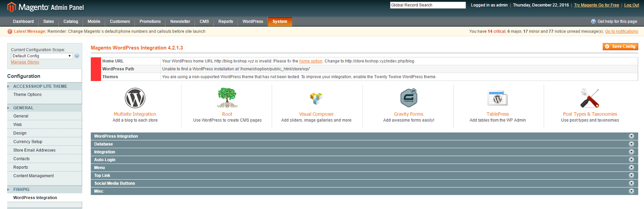Open the Gravity Forms icon
The image size is (644, 209).
pos(409,98)
